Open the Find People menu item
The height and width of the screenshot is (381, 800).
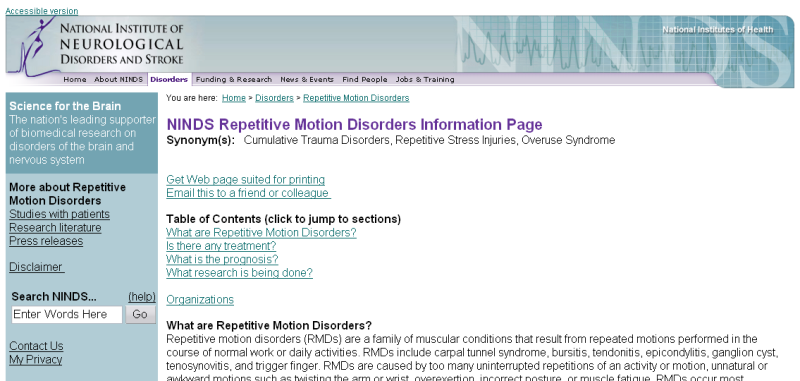pyautogui.click(x=365, y=80)
